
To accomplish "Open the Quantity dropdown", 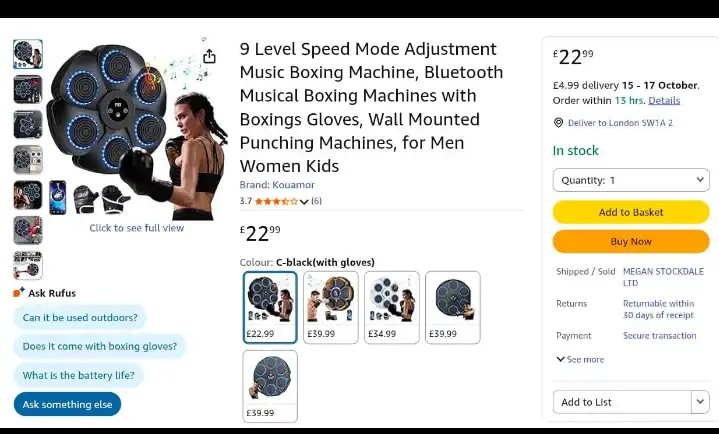I will [x=630, y=180].
